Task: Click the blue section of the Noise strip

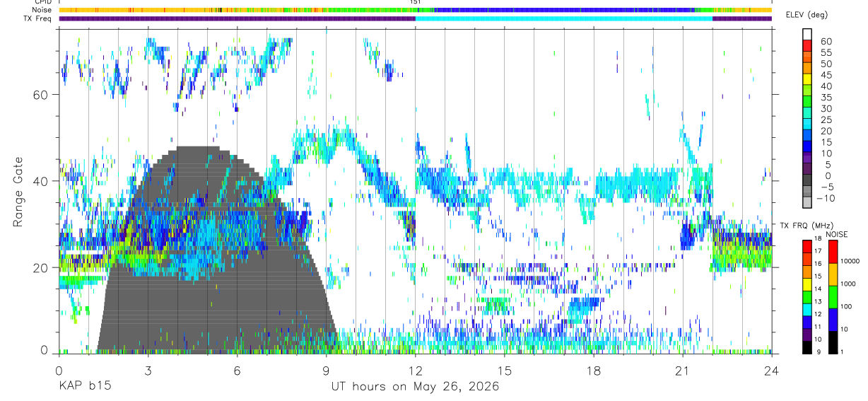Action: 565,10
